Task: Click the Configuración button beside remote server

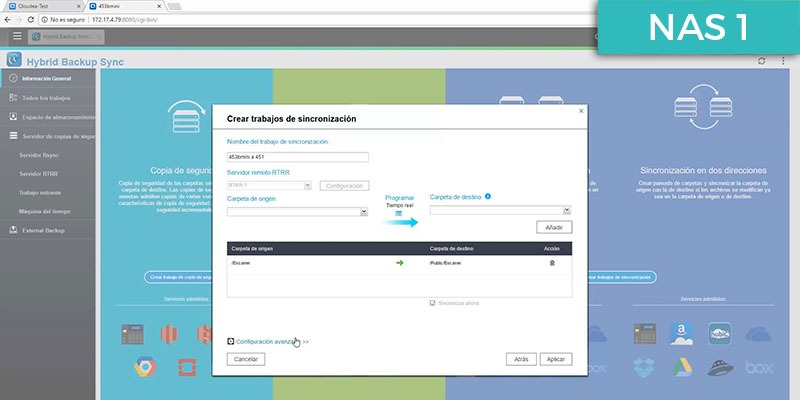Action: [x=344, y=186]
